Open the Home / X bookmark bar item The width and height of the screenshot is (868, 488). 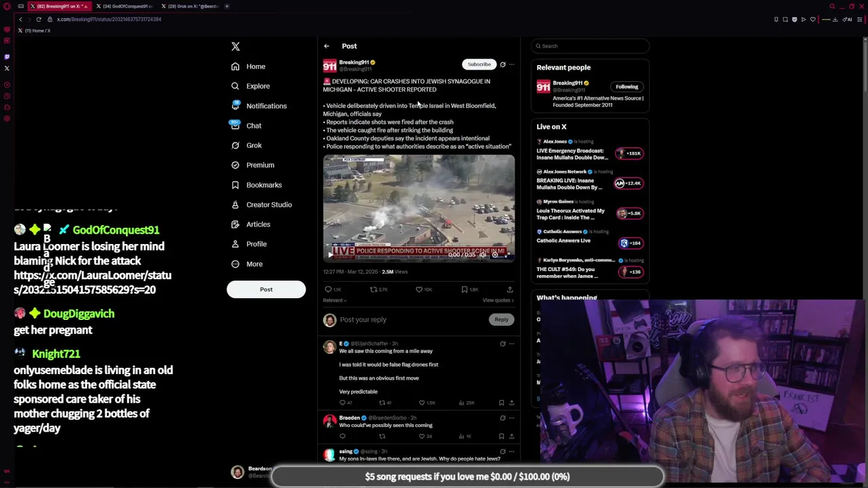coord(35,30)
